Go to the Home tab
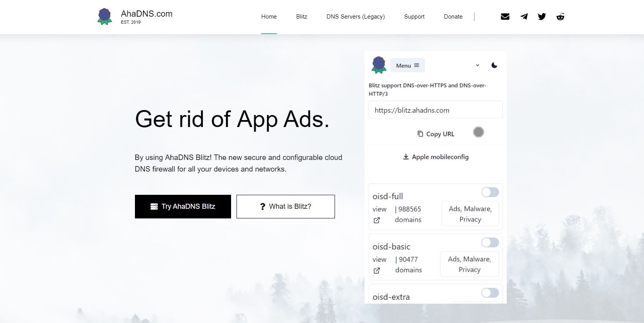The width and height of the screenshot is (644, 323). [x=269, y=17]
